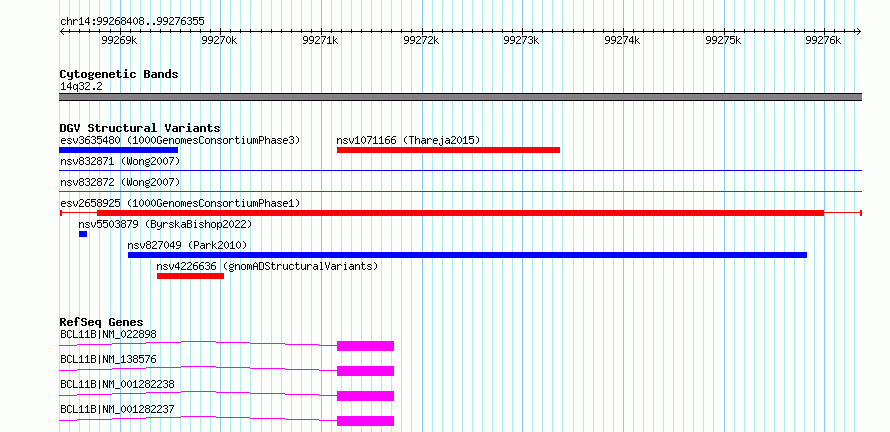This screenshot has width=890, height=432.
Task: Open the esv2658925 variant label
Action: (180, 203)
